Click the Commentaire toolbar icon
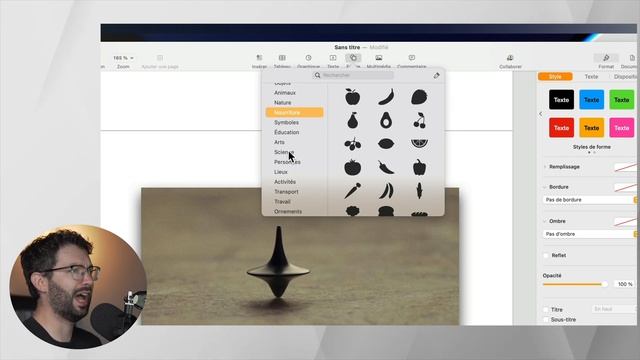Image resolution: width=640 pixels, height=360 pixels. (412, 58)
